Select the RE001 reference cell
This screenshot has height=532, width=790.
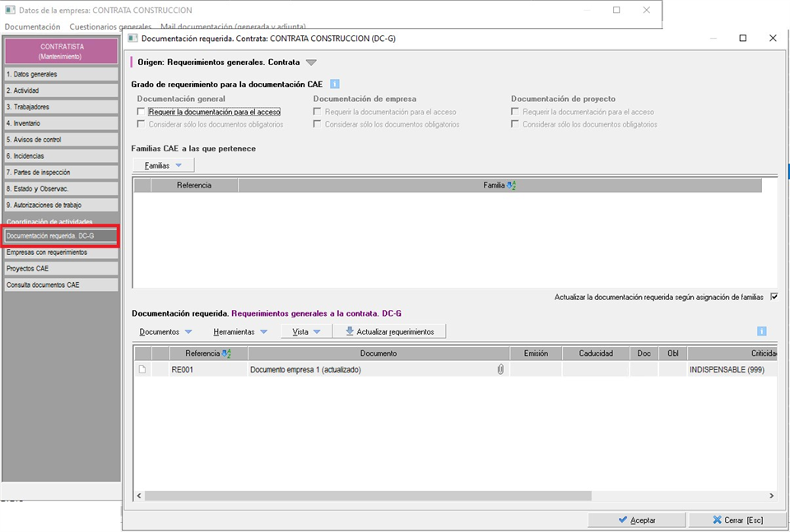coord(208,369)
